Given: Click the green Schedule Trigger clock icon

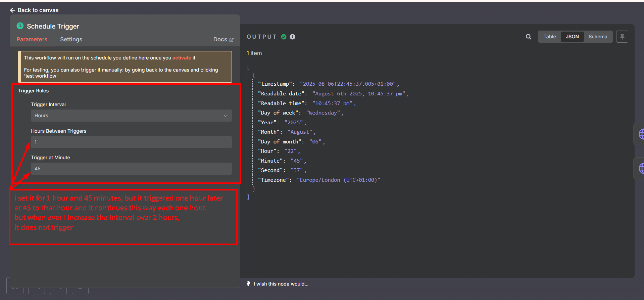Looking at the screenshot, I should point(20,26).
